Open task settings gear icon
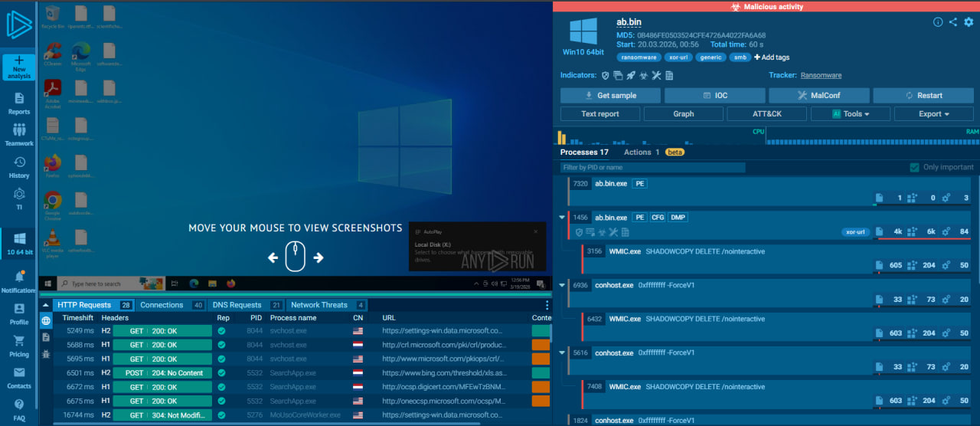This screenshot has height=426, width=980. tap(969, 22)
